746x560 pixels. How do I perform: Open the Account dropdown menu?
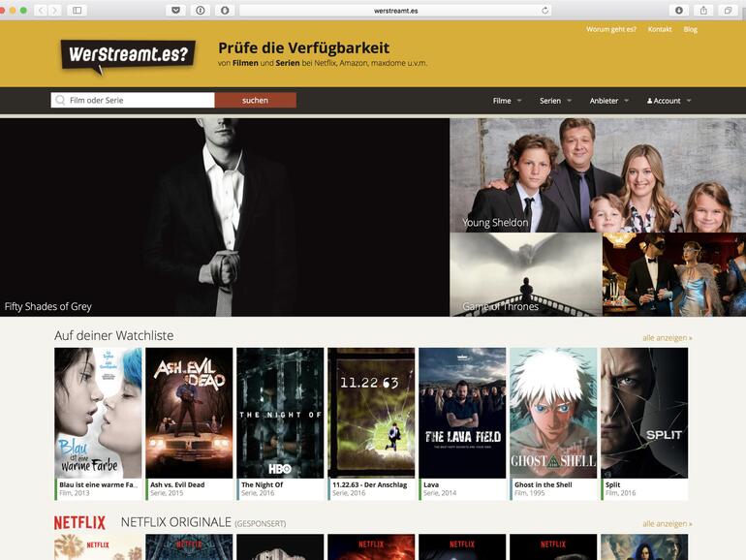click(x=668, y=101)
